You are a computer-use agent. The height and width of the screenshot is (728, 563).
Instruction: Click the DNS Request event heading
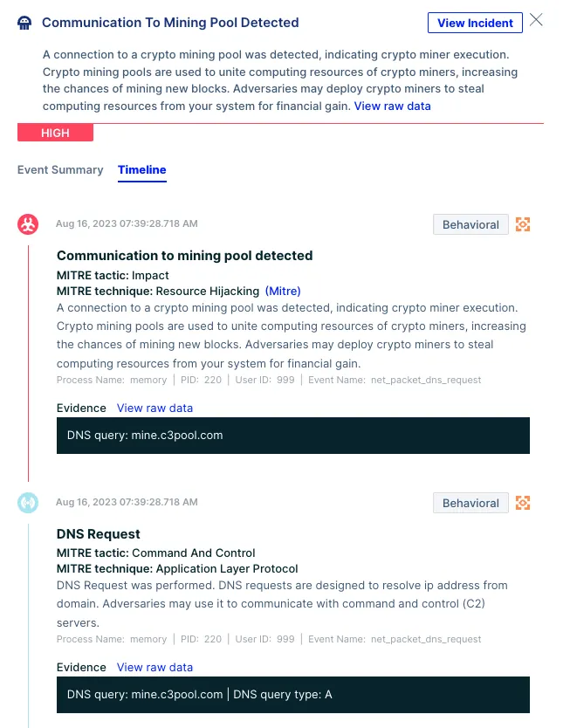point(99,534)
